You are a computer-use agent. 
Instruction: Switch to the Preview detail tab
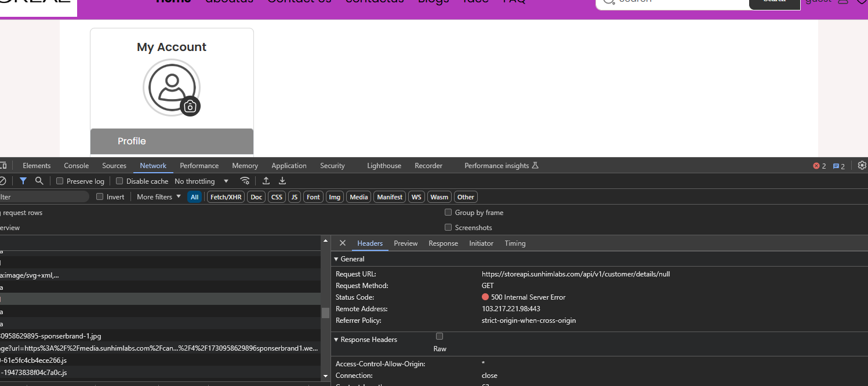[406, 243]
